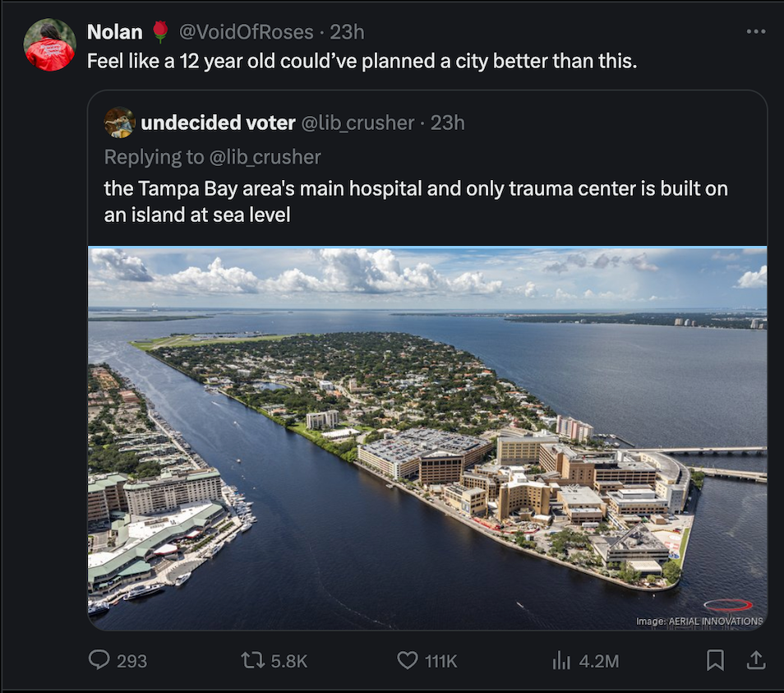784x693 pixels.
Task: Open the @VoidOfRoses handle link
Action: 247,32
